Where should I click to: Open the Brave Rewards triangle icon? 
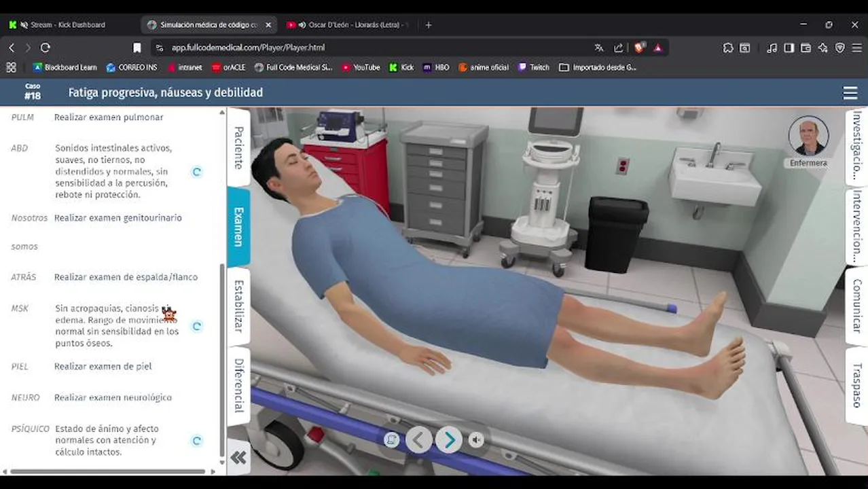pyautogui.click(x=658, y=48)
